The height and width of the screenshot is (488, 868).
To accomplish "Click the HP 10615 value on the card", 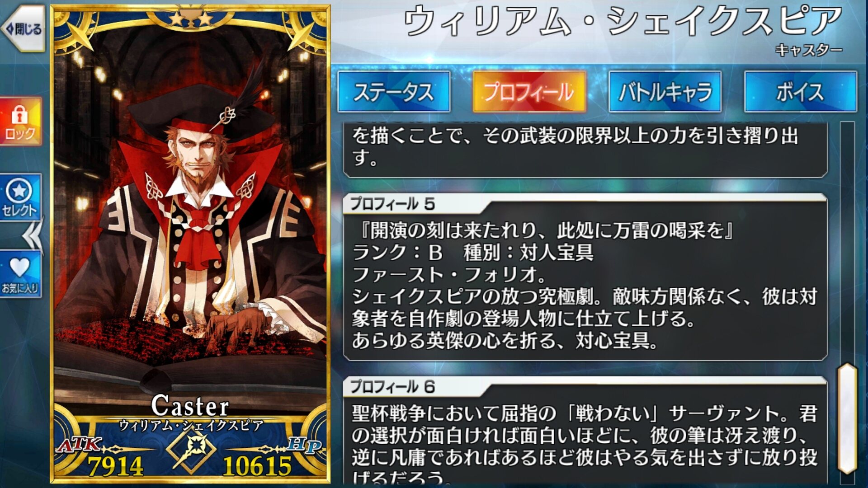I will pyautogui.click(x=257, y=466).
